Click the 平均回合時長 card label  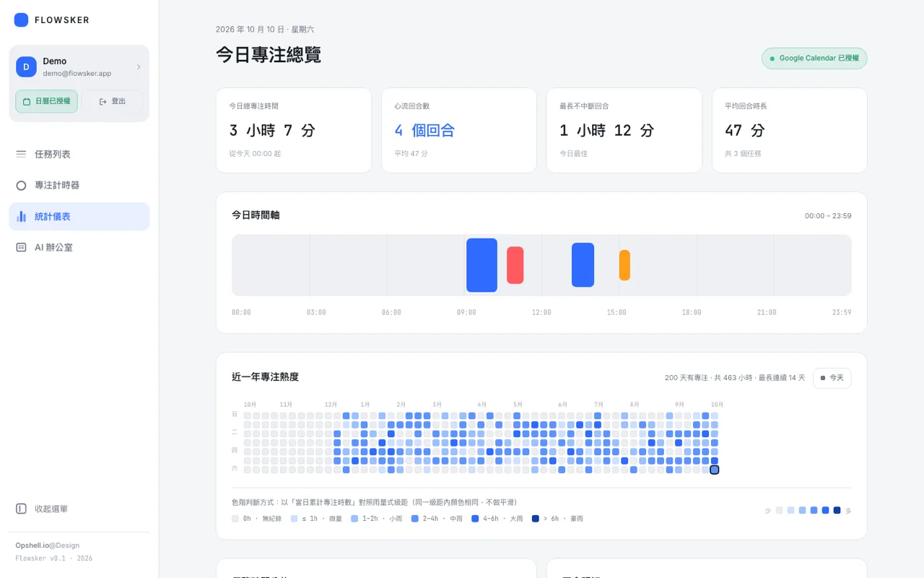[x=746, y=106]
